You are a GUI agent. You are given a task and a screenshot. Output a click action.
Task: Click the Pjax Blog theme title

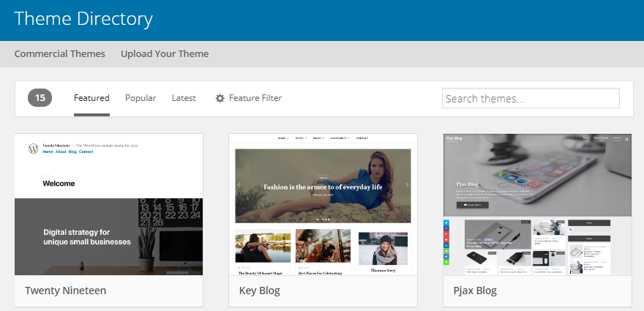click(x=475, y=291)
